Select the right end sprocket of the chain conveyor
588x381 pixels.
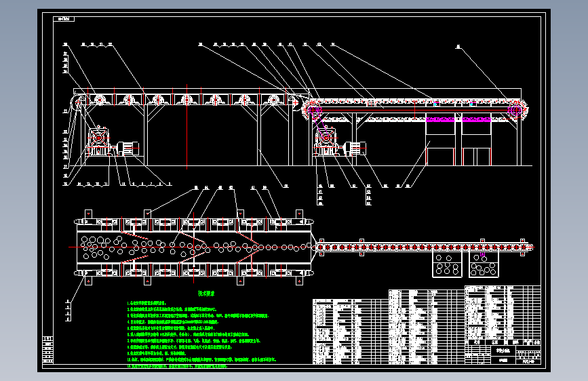tap(515, 110)
